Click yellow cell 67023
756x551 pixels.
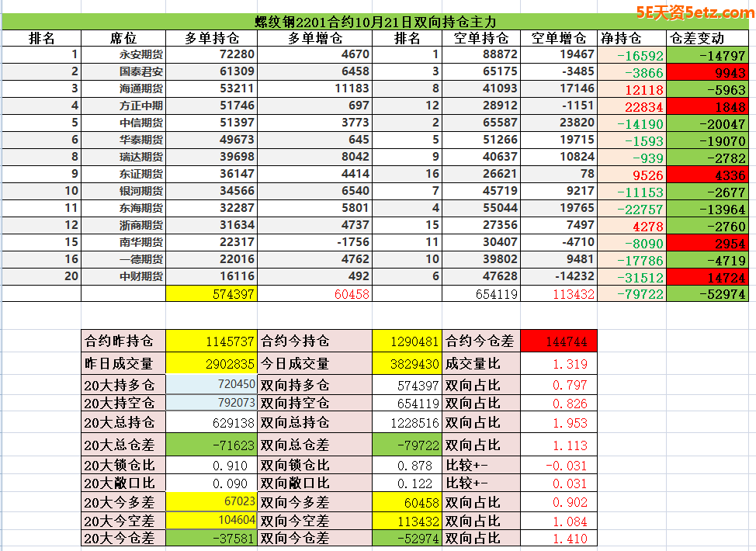point(212,502)
